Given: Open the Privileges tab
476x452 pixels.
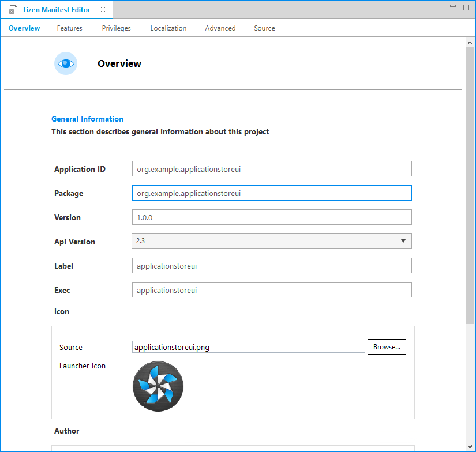Looking at the screenshot, I should click(x=116, y=28).
